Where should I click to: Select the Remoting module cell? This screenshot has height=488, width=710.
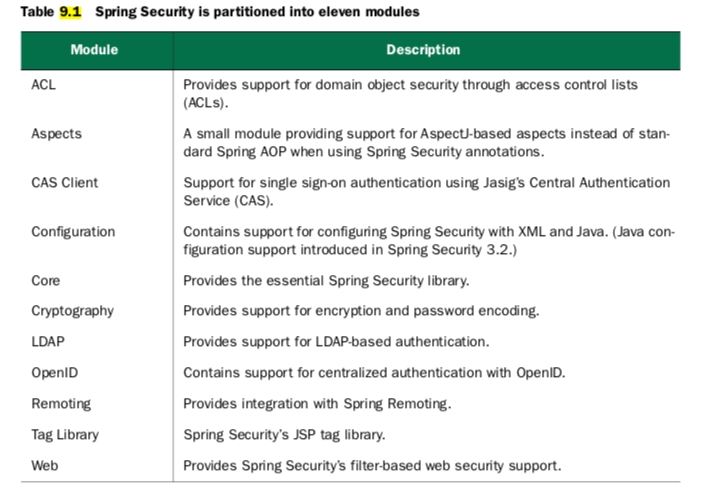[61, 404]
